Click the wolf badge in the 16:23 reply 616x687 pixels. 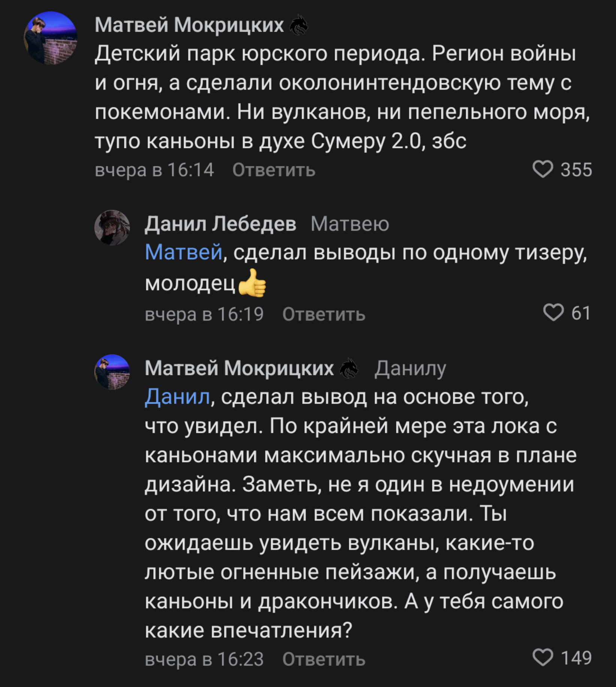tap(349, 369)
